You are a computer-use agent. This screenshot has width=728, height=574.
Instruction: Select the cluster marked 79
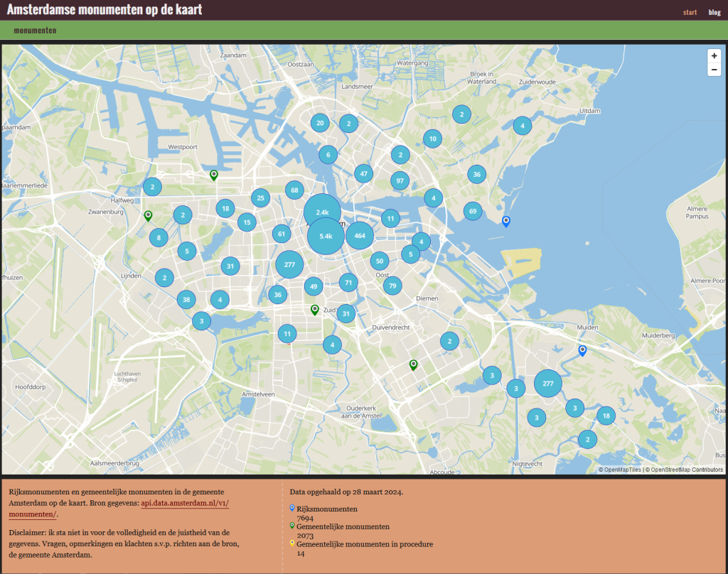[392, 286]
